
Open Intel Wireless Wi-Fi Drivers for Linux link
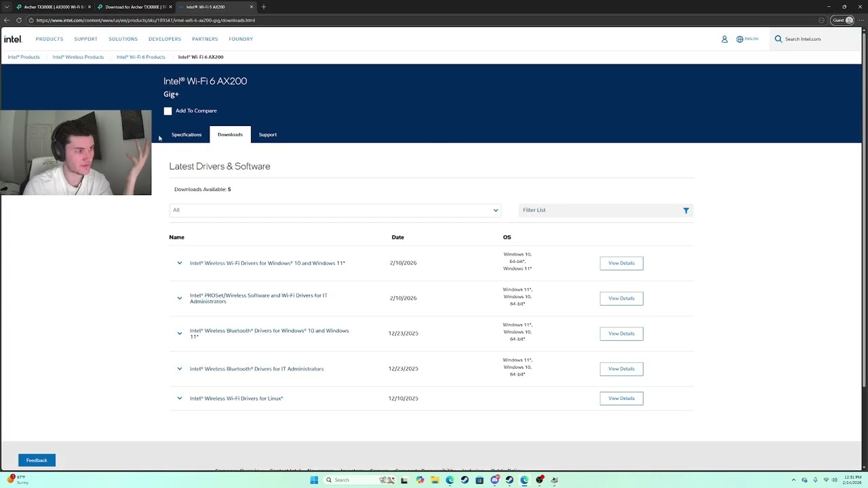[x=236, y=399]
